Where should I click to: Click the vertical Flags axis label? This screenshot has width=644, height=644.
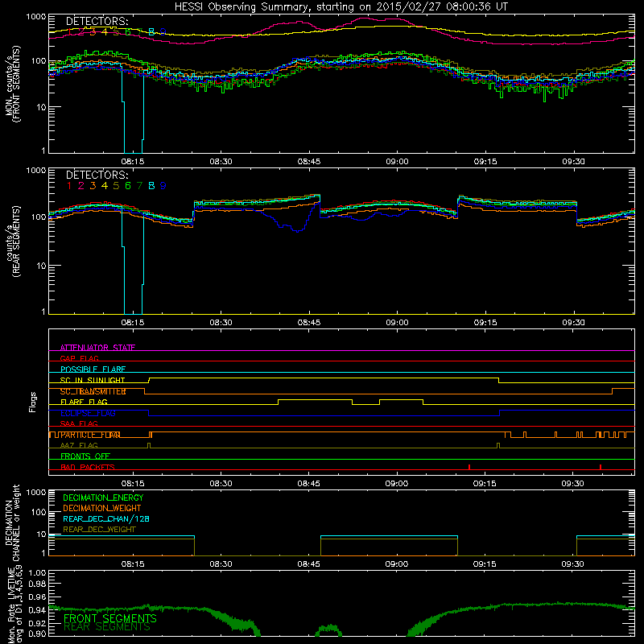coord(33,402)
